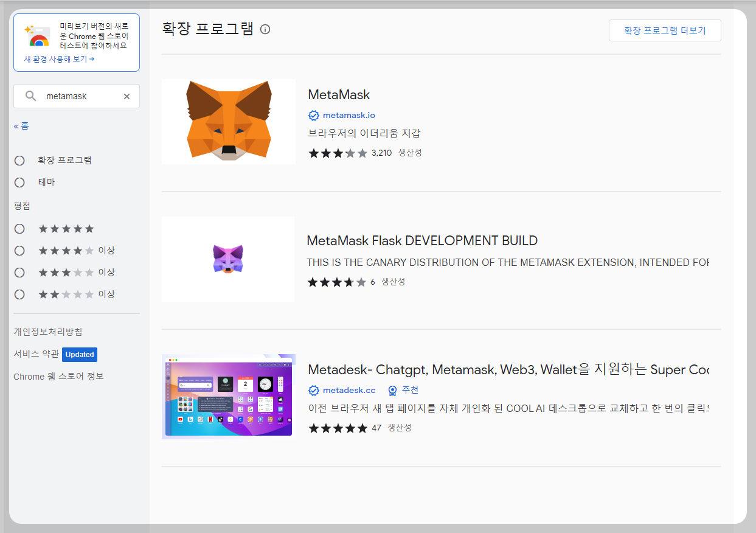Clear the metamask search text
This screenshot has height=533, width=756.
(x=127, y=96)
